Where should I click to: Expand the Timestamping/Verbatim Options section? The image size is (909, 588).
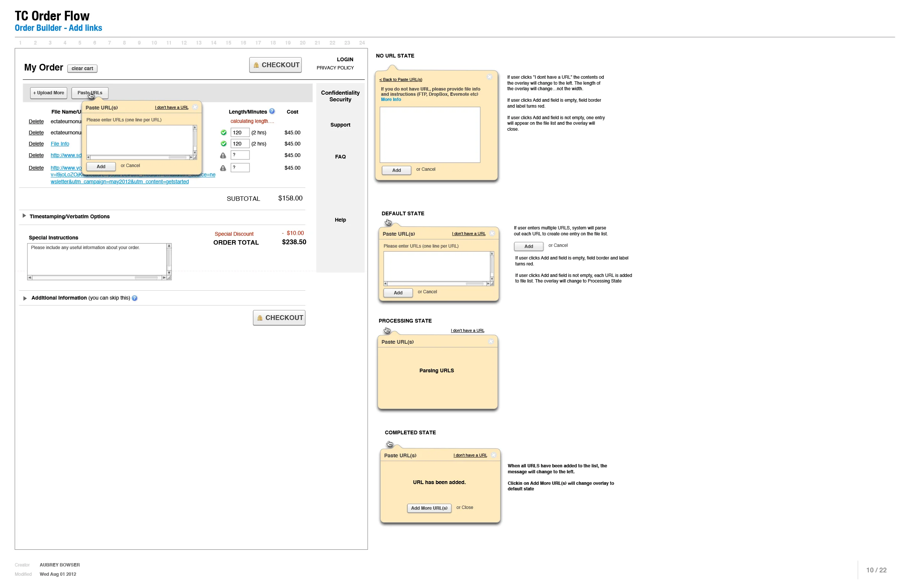25,216
